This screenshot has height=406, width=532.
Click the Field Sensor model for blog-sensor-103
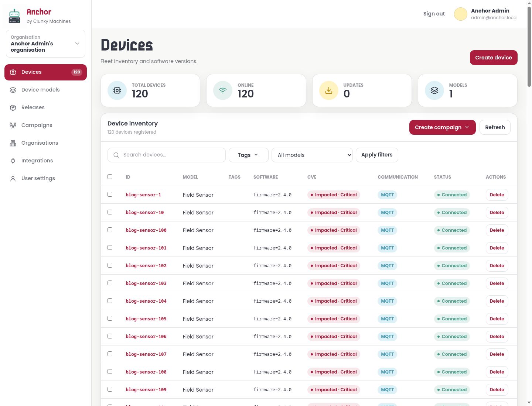point(198,283)
